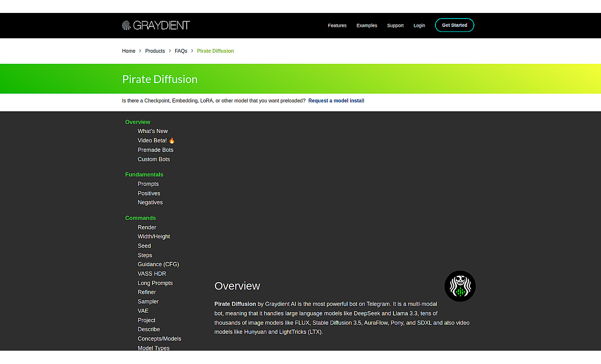Screen dimensions: 601x364
Task: Open the Render command link
Action: 147,227
